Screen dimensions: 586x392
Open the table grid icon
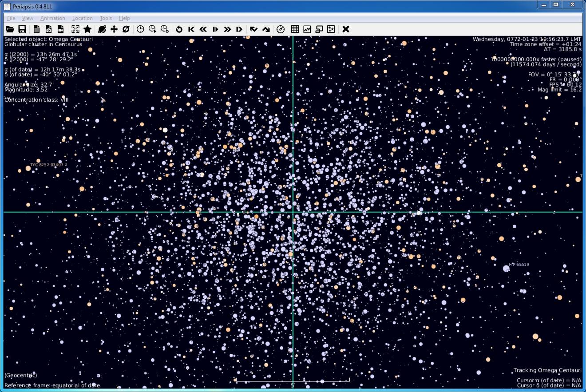click(x=295, y=29)
